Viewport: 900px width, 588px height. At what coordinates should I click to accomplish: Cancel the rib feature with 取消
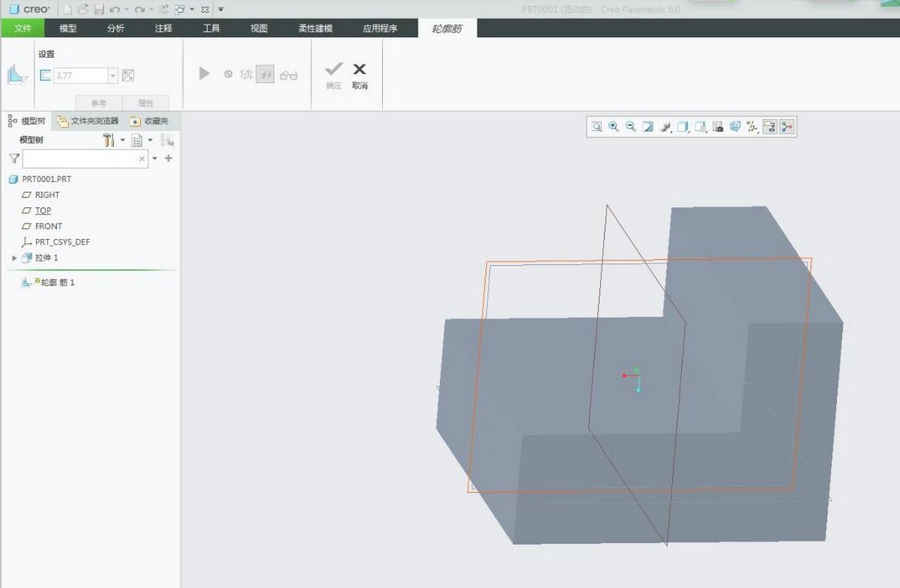[360, 76]
